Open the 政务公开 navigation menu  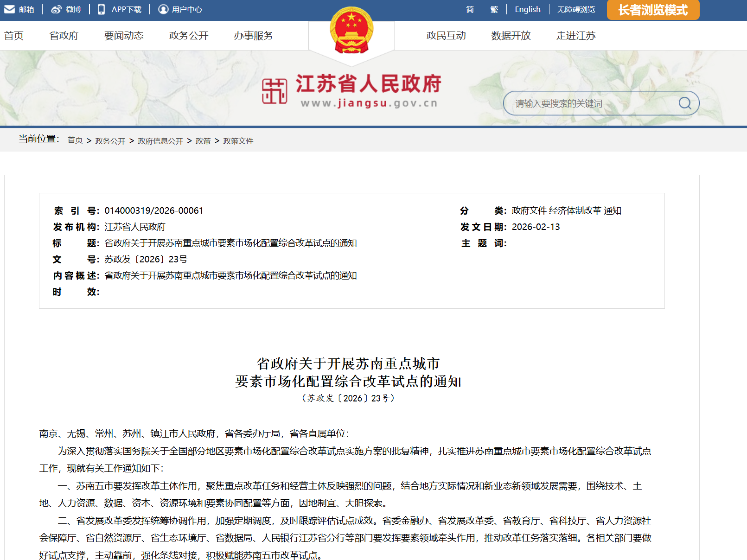pyautogui.click(x=189, y=36)
